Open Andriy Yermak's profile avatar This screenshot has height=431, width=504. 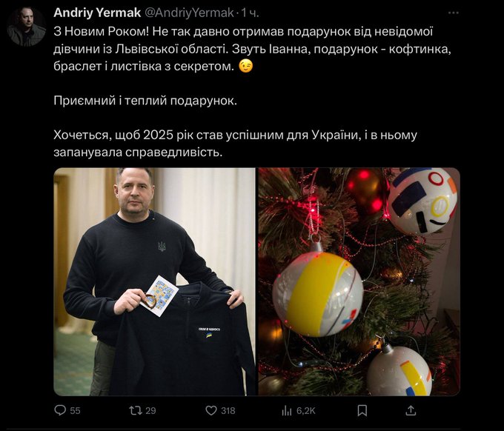27,27
